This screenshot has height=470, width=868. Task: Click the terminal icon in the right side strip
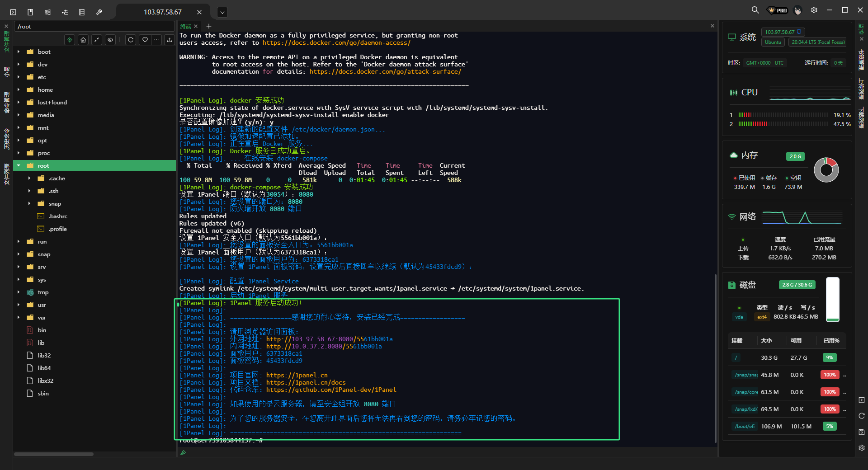862,400
